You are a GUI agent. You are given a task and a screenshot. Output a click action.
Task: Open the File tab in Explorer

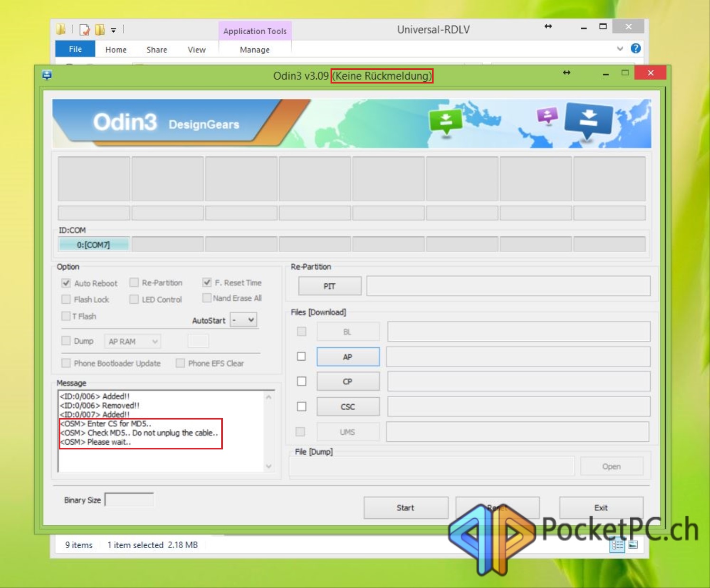pos(75,49)
